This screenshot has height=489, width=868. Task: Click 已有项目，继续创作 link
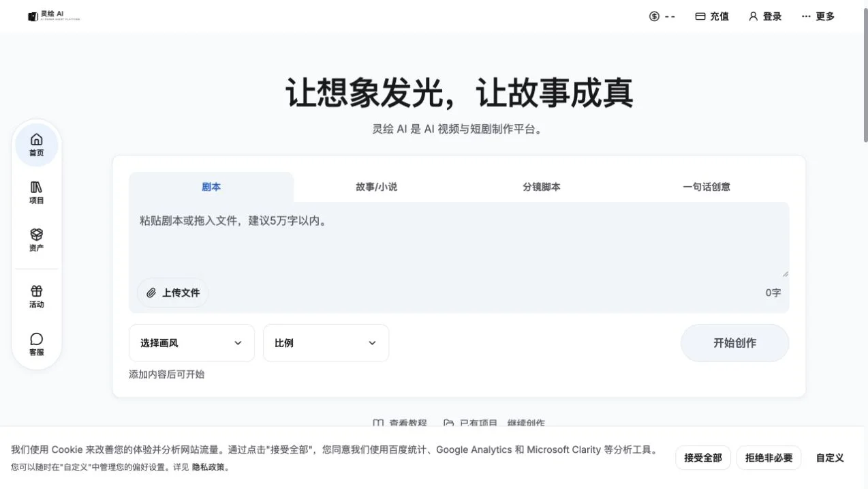click(494, 424)
